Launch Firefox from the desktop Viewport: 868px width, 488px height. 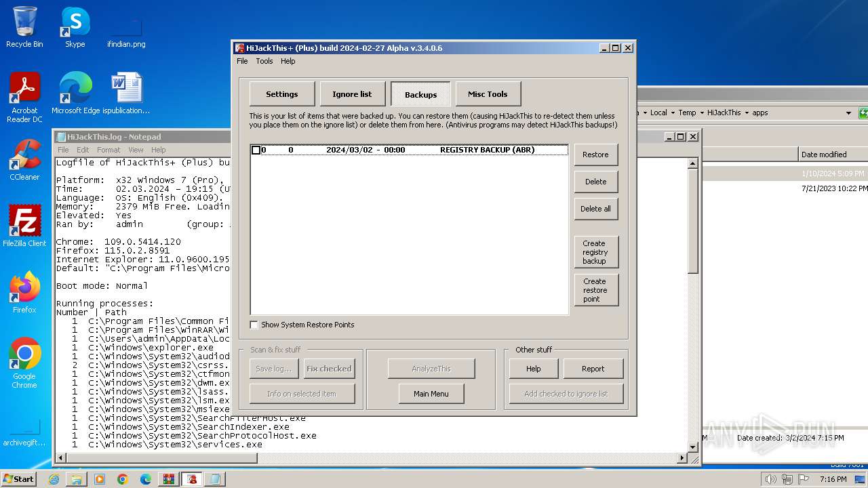tap(24, 293)
